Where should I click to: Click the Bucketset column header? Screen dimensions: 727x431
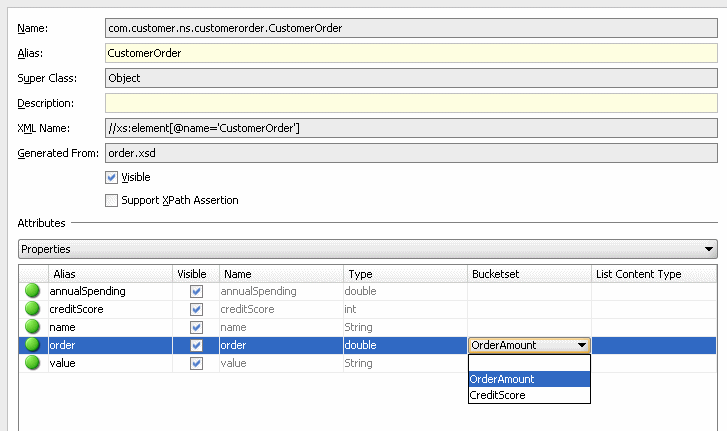click(x=529, y=273)
